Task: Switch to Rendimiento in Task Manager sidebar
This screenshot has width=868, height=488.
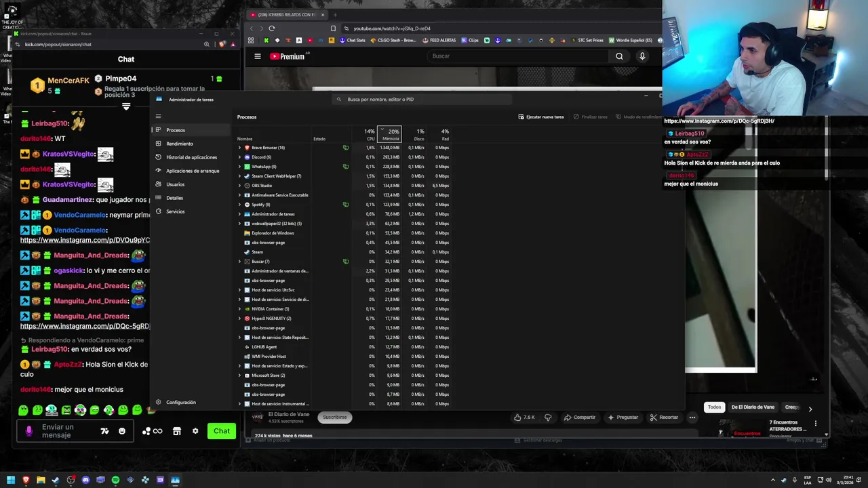Action: [179, 144]
